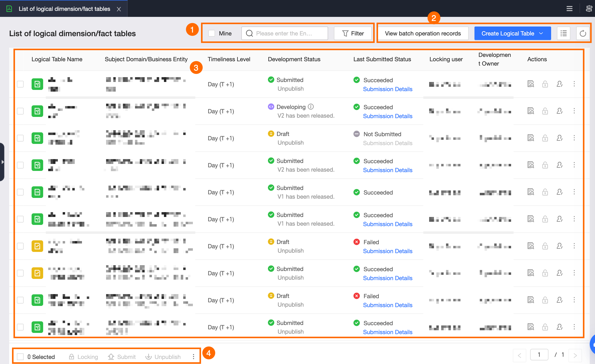This screenshot has width=595, height=364.
Task: Expand the three-dot menu beside Unpublish
Action: (193, 357)
